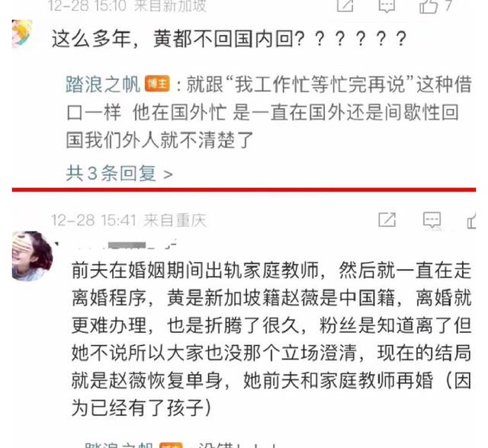Select the long comment about 前夫在婚姻期间
This screenshot has height=448, width=488.
(x=271, y=339)
